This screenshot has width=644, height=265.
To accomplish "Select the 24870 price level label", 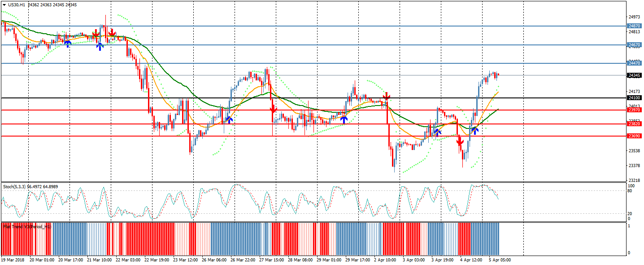I will tap(634, 26).
